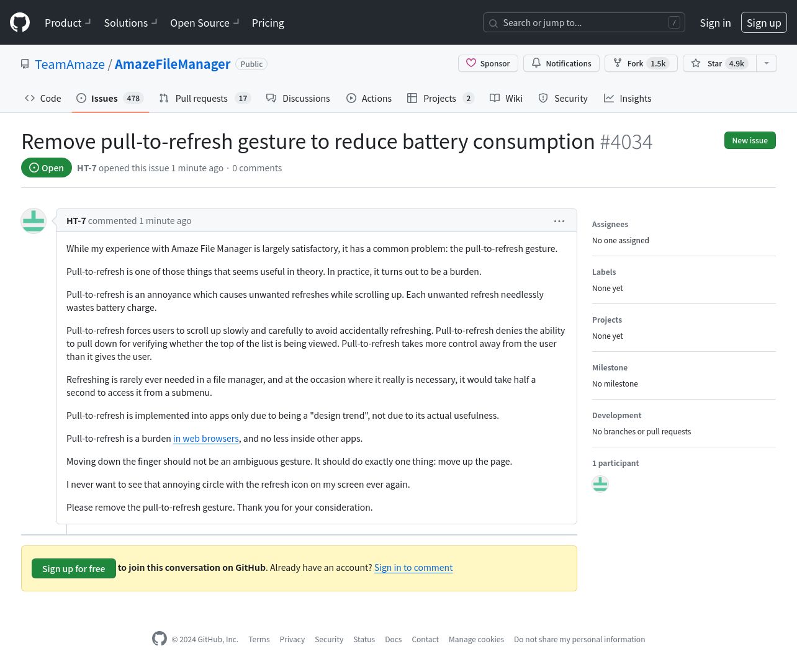The image size is (797, 672).
Task: Click 'No branches or pull requests' text
Action: coord(642,432)
